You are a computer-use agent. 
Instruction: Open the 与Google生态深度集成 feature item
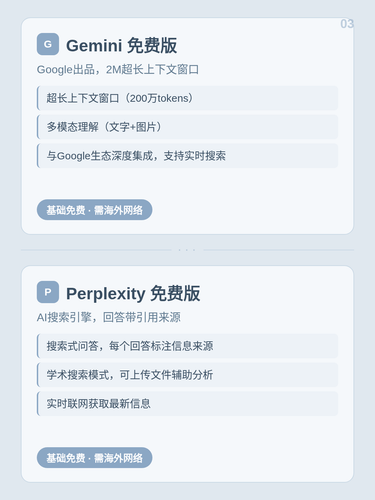click(187, 156)
